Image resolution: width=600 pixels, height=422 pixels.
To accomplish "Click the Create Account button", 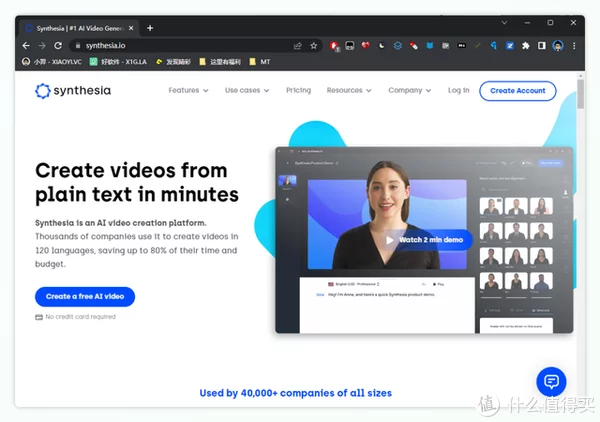I will (x=518, y=91).
